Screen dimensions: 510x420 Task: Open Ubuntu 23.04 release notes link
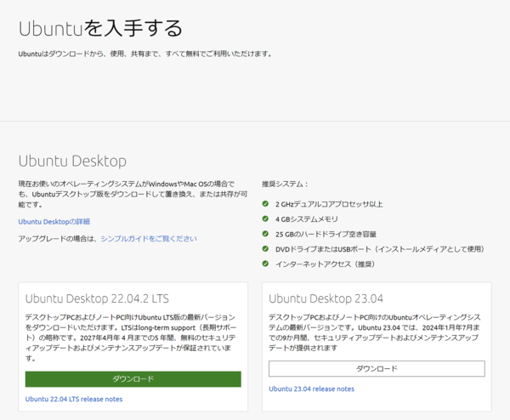312,389
